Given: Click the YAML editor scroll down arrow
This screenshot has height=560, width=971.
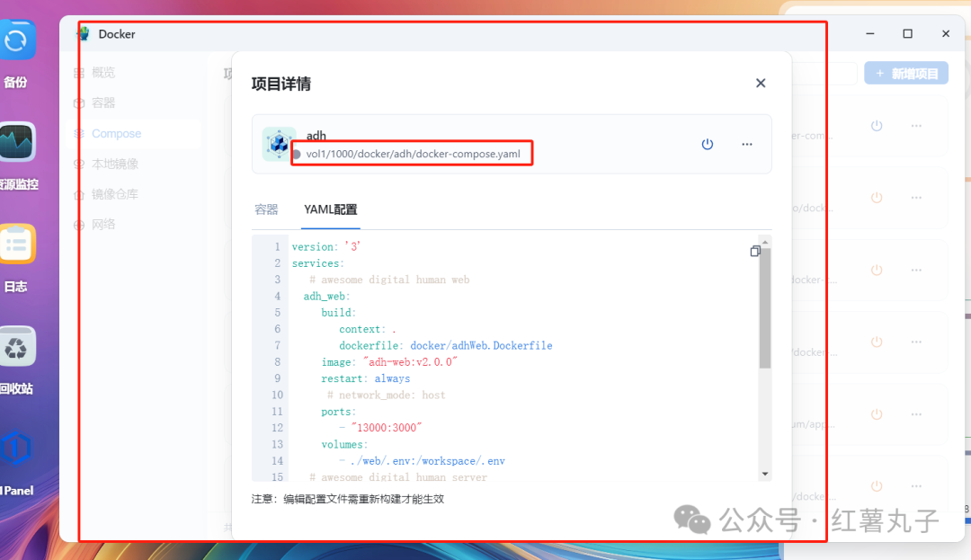Looking at the screenshot, I should tap(765, 474).
